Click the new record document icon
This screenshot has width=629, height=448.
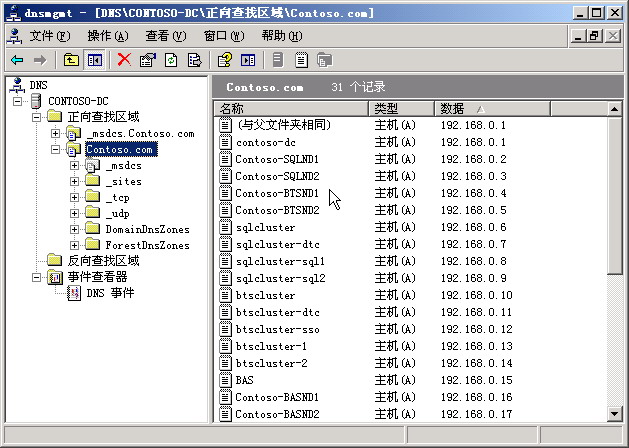coord(301,60)
